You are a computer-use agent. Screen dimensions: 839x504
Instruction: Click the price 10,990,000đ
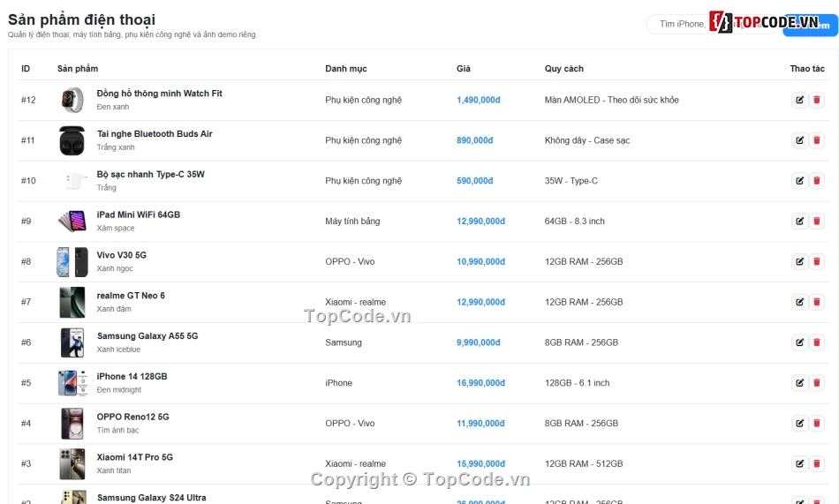pyautogui.click(x=480, y=261)
